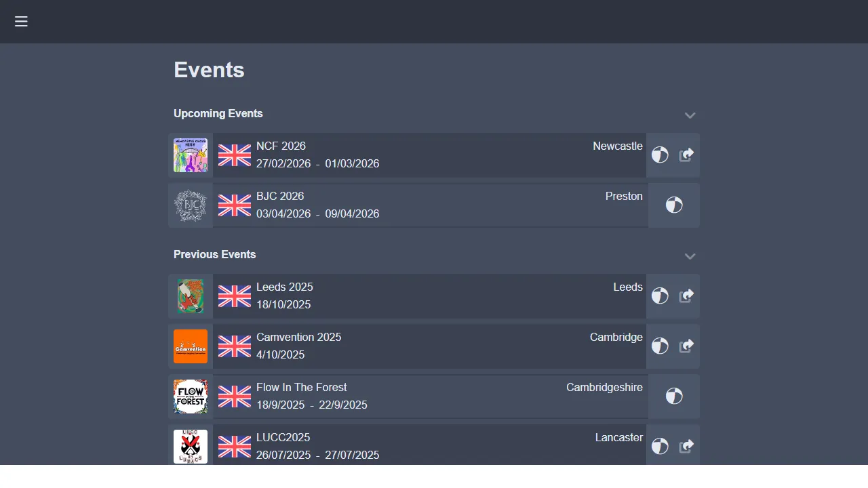Click the BJC 2026 logo thumbnail
This screenshot has height=488, width=868.
(191, 205)
